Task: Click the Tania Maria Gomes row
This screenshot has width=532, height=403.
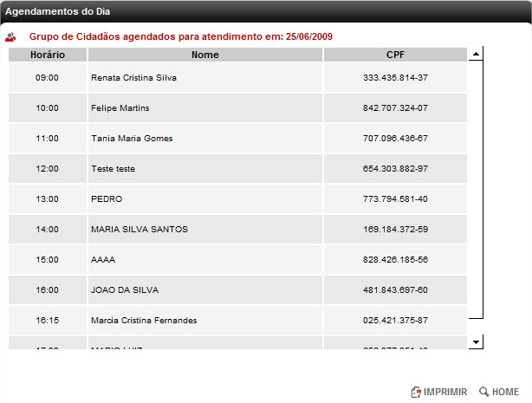Action: pyautogui.click(x=132, y=139)
